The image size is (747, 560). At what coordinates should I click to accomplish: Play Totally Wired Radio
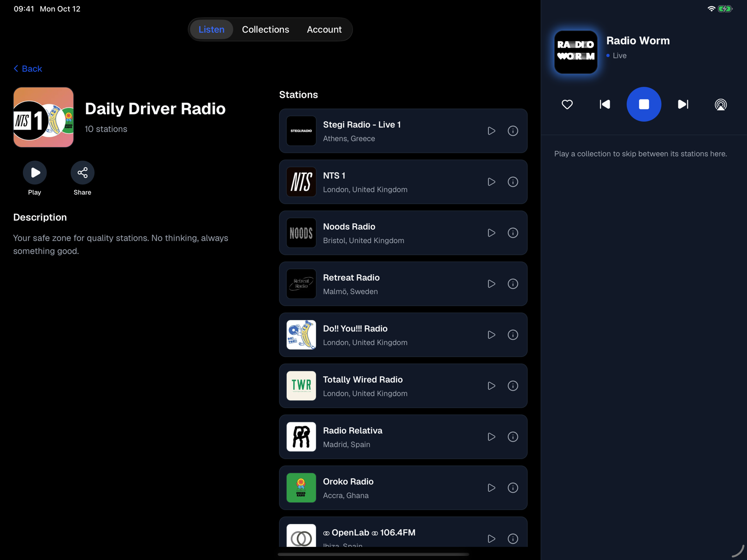click(x=491, y=386)
